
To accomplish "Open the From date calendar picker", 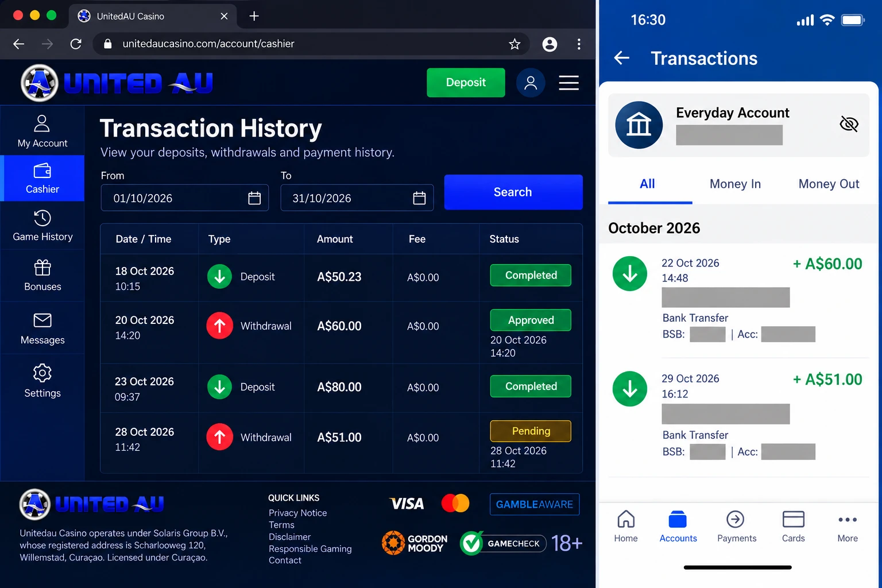I will pos(254,198).
